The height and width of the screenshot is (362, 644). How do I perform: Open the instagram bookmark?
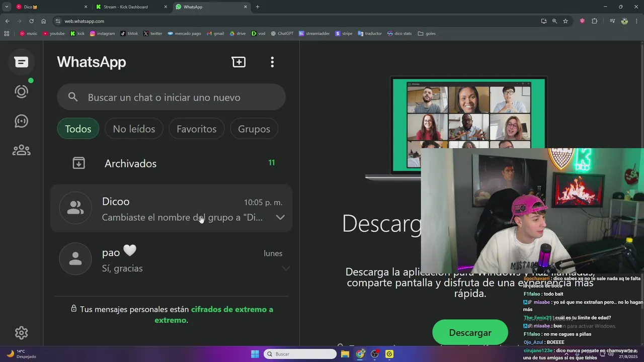click(102, 34)
